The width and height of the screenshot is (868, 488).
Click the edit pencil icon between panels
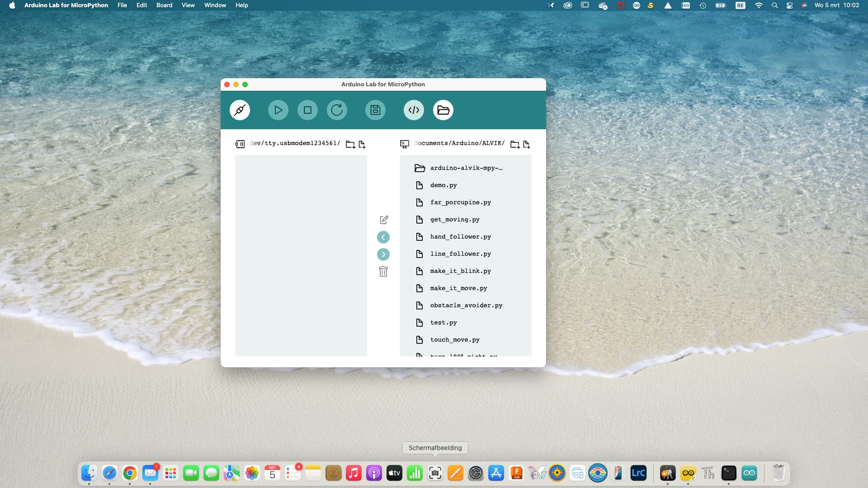pyautogui.click(x=384, y=220)
